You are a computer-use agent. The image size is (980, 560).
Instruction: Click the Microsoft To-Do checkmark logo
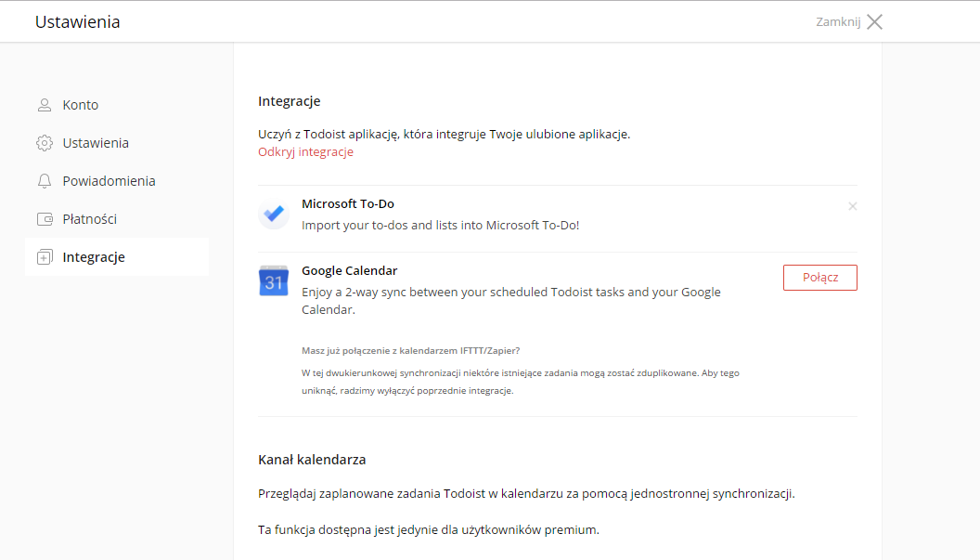pyautogui.click(x=274, y=214)
